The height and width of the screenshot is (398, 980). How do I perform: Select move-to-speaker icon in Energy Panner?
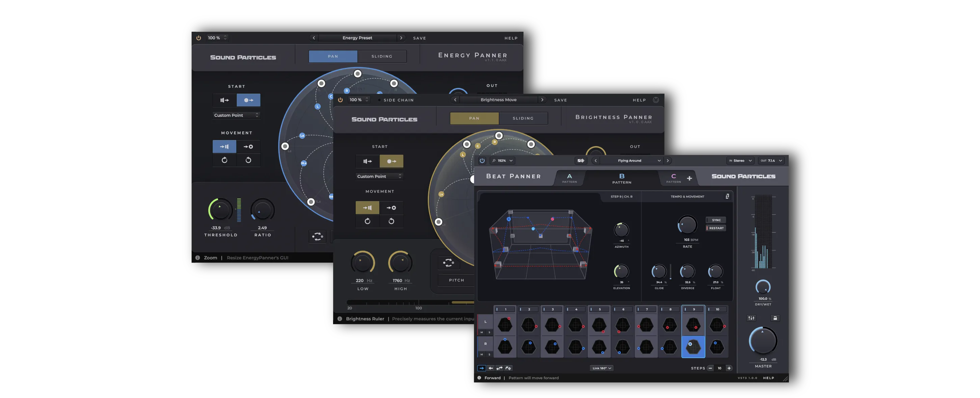click(x=224, y=147)
